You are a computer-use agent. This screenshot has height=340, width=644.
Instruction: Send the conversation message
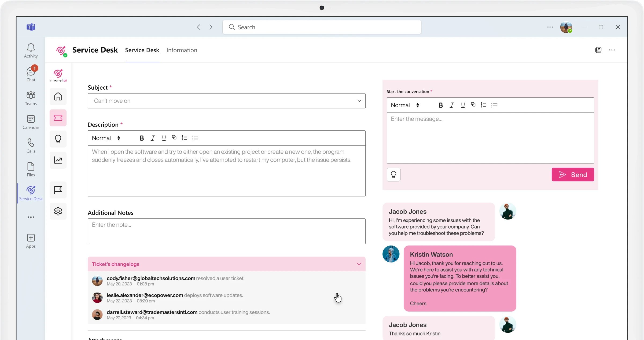(x=573, y=175)
